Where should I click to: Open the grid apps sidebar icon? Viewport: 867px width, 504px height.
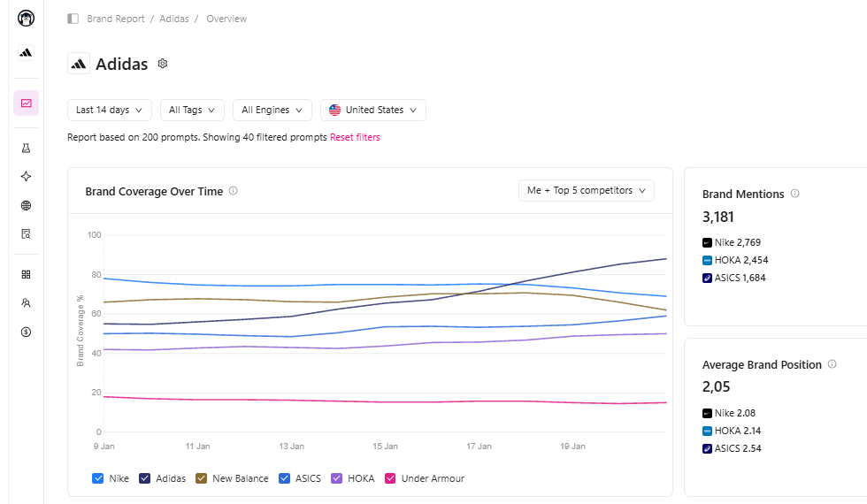(x=26, y=275)
